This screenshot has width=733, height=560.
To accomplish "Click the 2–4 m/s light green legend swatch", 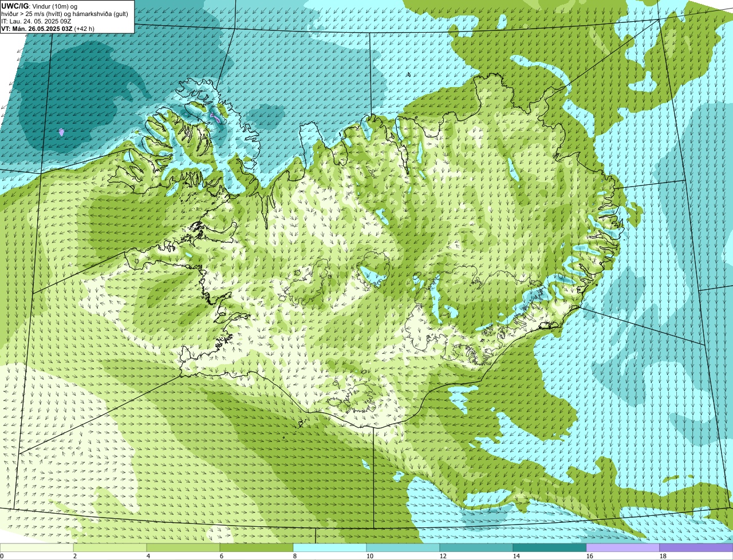I will 110,547.
